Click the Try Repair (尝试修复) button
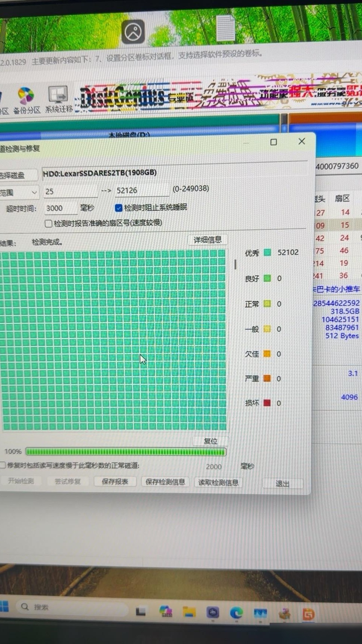 tap(67, 481)
